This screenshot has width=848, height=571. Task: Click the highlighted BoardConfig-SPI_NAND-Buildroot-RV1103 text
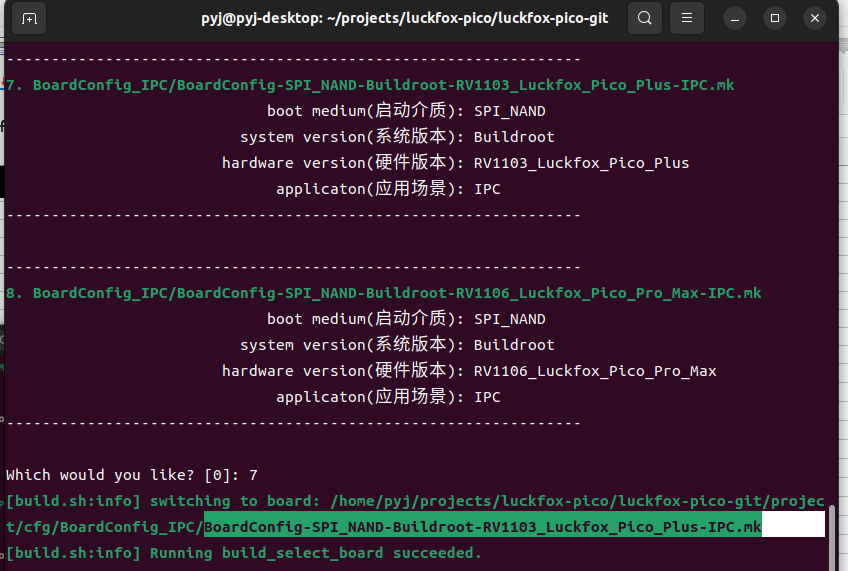click(483, 527)
